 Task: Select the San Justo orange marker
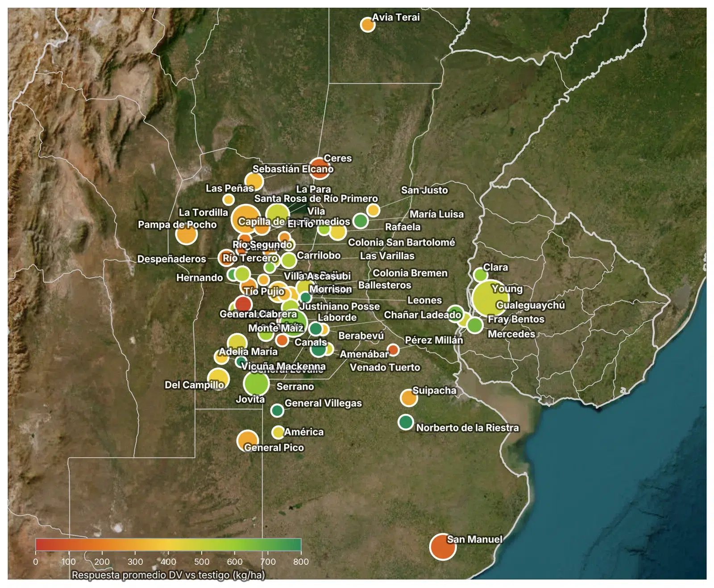point(373,210)
